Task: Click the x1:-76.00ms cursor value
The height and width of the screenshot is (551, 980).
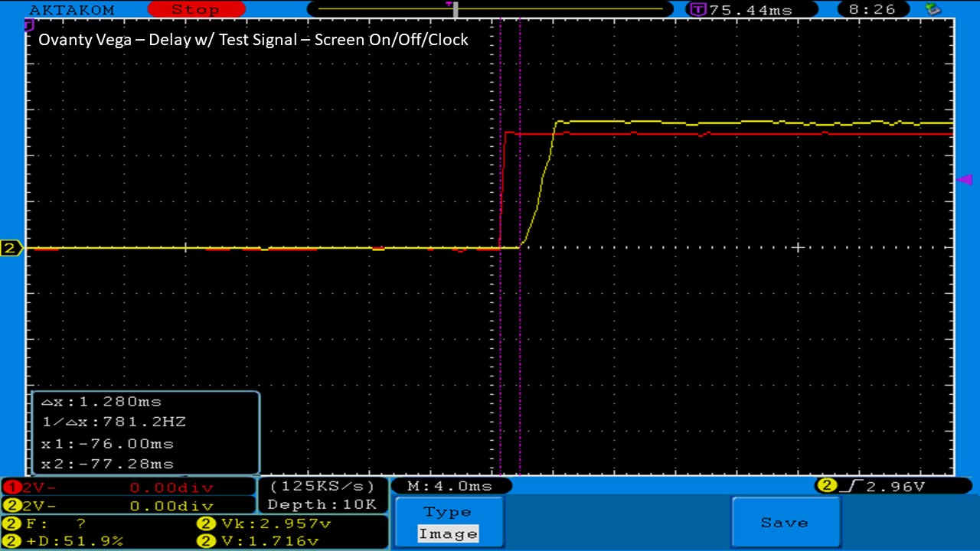Action: pyautogui.click(x=107, y=444)
